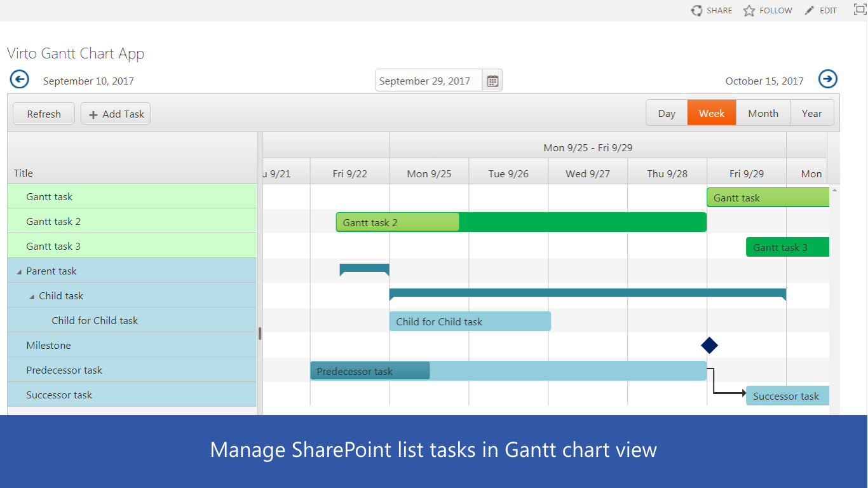Click the previous period arrow icon
Image resolution: width=868 pixels, height=488 pixels.
(20, 79)
